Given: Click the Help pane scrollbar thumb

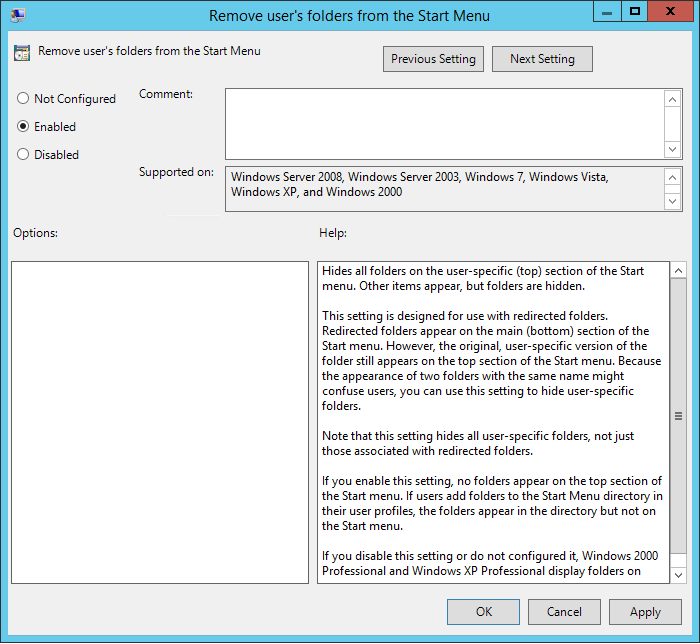Looking at the screenshot, I should [x=678, y=416].
